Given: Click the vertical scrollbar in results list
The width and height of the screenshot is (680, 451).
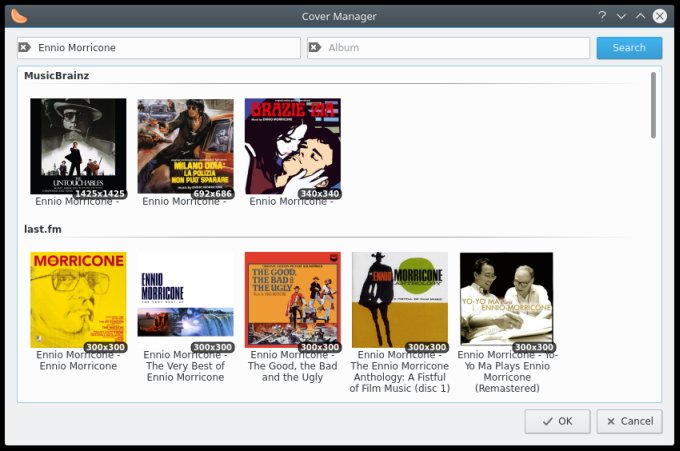Looking at the screenshot, I should (653, 105).
